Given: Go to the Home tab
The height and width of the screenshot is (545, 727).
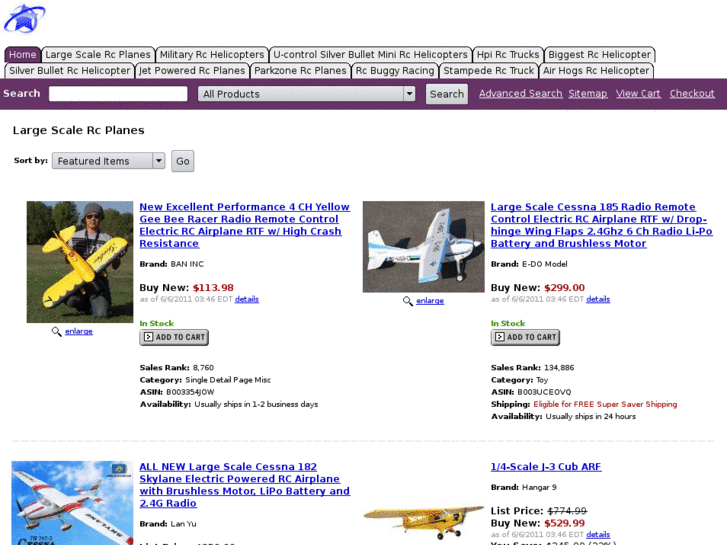Looking at the screenshot, I should pyautogui.click(x=22, y=55).
